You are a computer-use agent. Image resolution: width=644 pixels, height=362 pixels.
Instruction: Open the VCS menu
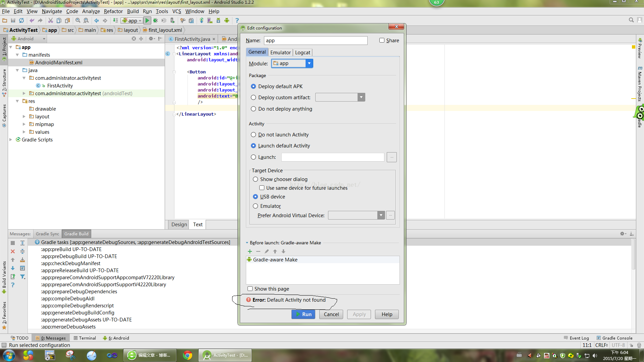pos(176,11)
